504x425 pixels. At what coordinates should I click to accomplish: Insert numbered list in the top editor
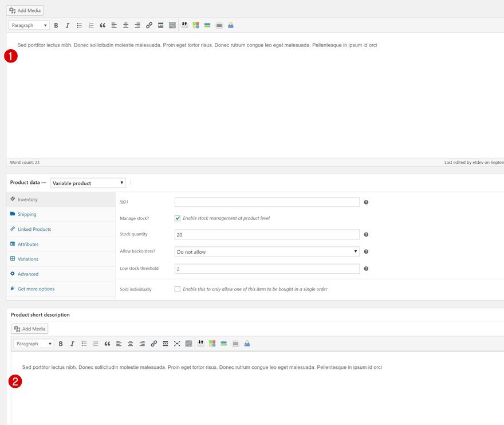90,25
